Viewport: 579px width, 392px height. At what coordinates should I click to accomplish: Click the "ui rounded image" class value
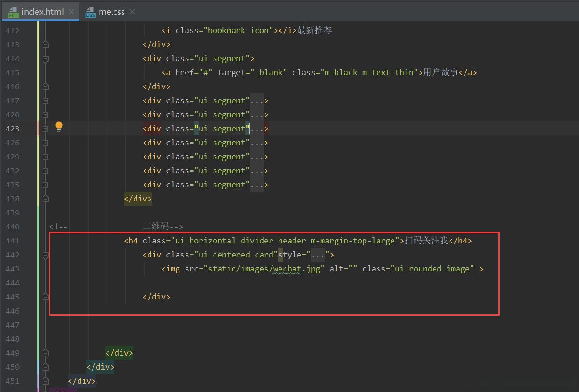coord(432,269)
